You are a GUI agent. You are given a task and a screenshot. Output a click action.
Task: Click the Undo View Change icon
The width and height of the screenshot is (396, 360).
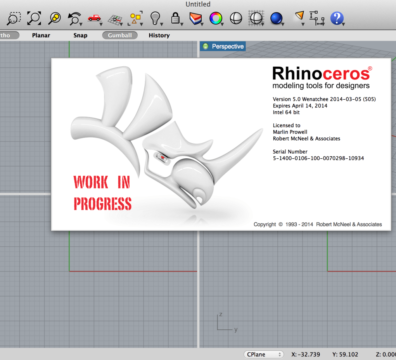pyautogui.click(x=75, y=19)
